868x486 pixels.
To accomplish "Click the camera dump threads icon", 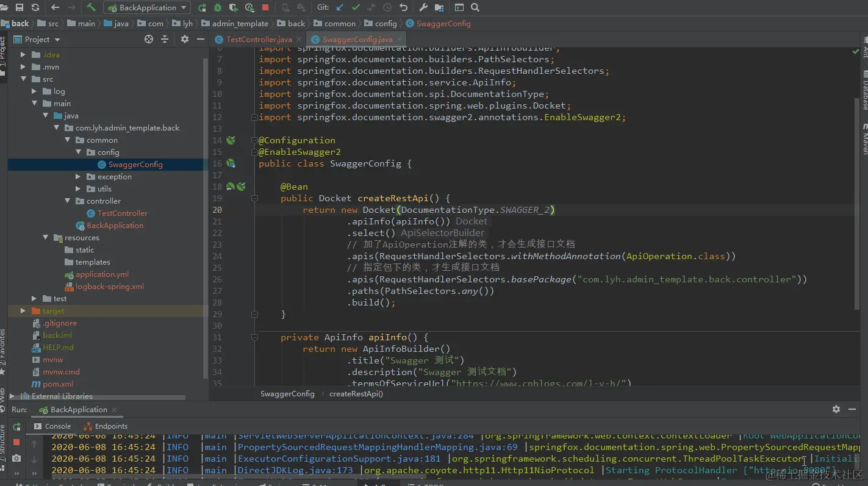I will [16, 458].
